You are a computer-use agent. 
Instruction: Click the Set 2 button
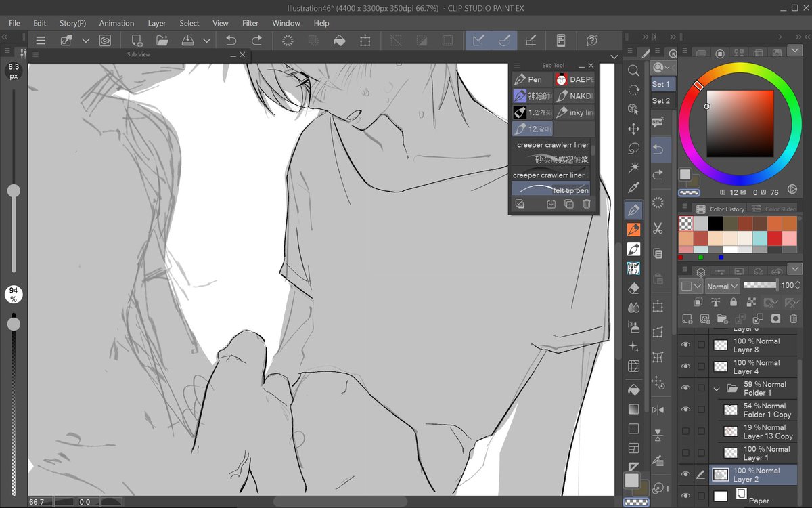pyautogui.click(x=662, y=100)
